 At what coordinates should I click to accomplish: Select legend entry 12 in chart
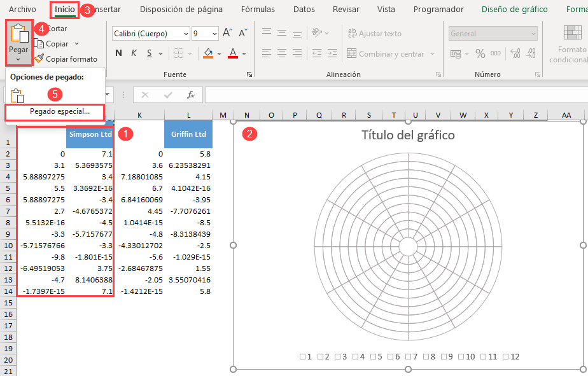(x=511, y=356)
